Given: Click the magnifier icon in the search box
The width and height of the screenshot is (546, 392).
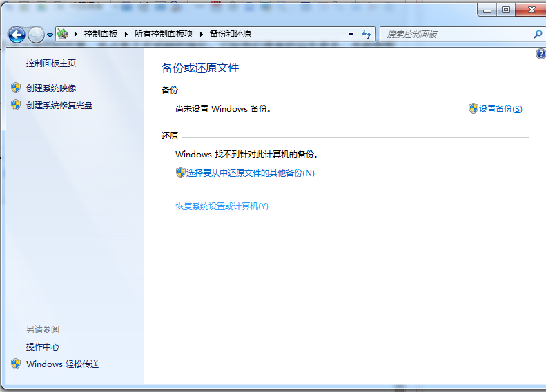Looking at the screenshot, I should pyautogui.click(x=538, y=34).
